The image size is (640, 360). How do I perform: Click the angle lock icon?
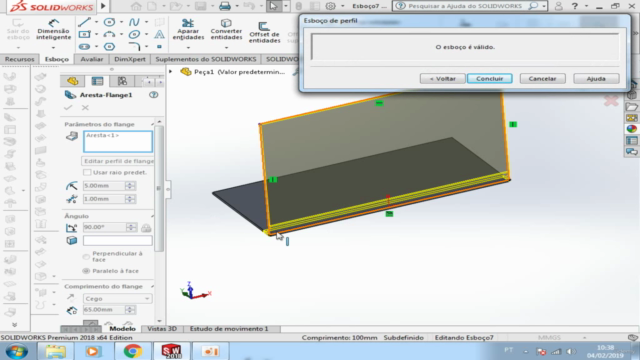(x=146, y=228)
